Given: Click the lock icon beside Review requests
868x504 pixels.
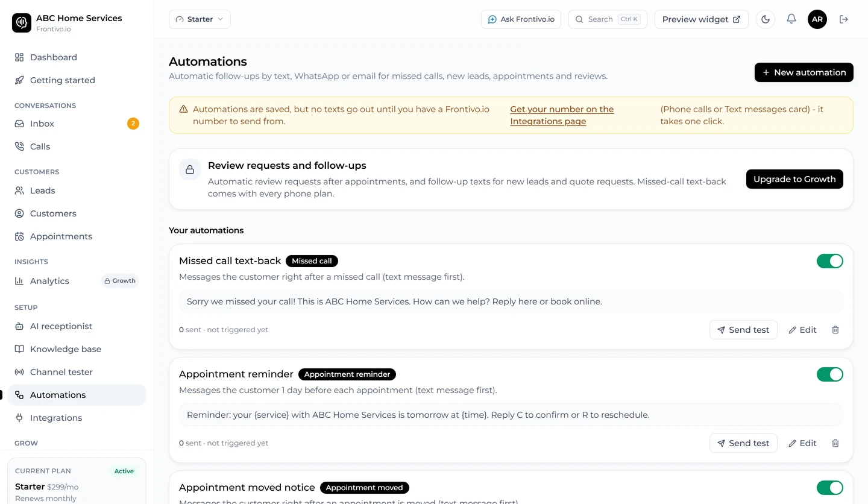Looking at the screenshot, I should point(190,169).
